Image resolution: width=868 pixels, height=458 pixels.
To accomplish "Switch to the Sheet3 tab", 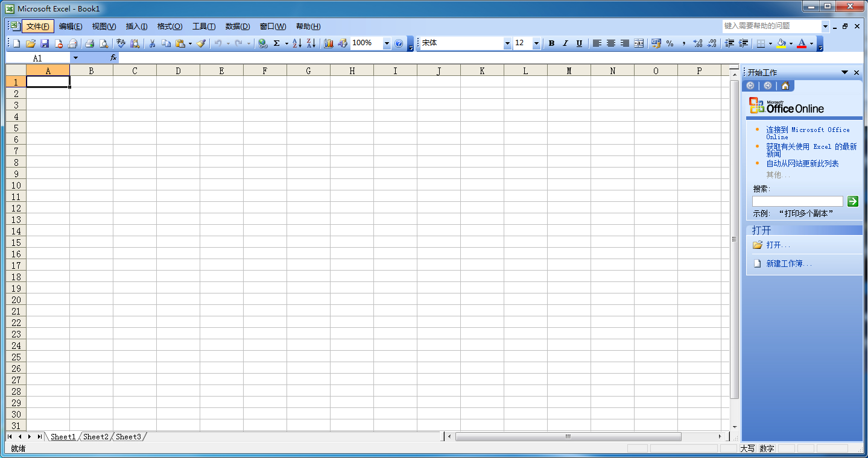I will [x=128, y=437].
